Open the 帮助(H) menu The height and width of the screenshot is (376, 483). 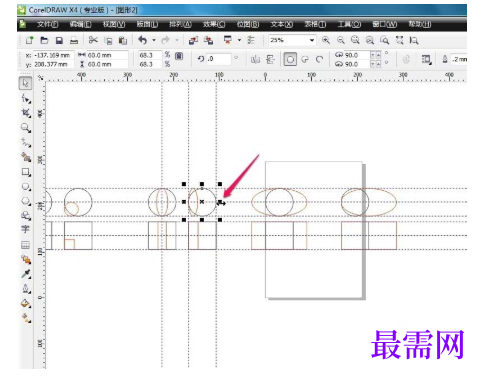(x=420, y=24)
